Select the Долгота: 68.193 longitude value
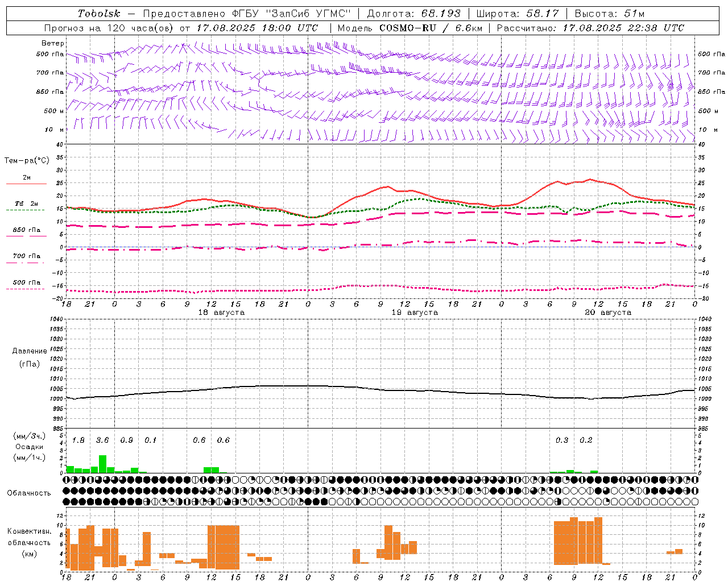This screenshot has height=582, width=728. click(413, 14)
